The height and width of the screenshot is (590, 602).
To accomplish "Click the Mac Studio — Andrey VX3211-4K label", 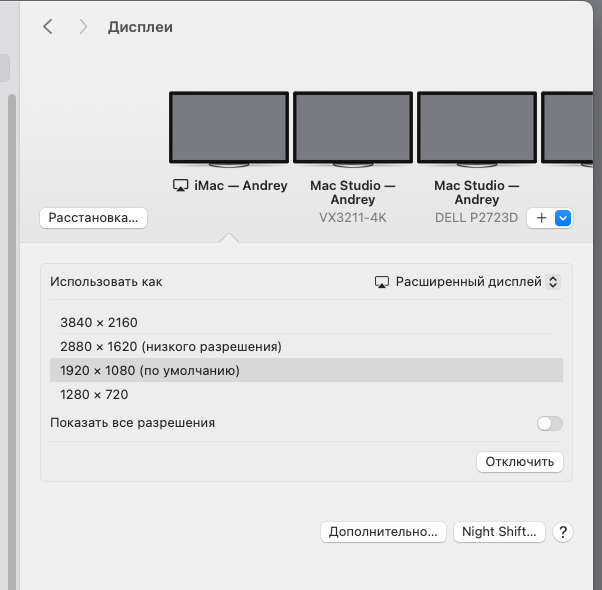I will click(353, 202).
